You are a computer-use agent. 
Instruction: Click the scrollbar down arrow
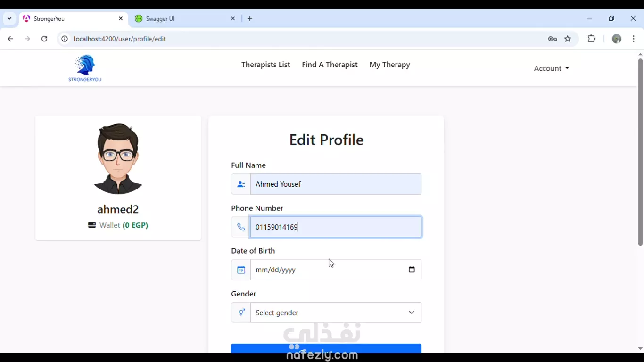tap(640, 349)
